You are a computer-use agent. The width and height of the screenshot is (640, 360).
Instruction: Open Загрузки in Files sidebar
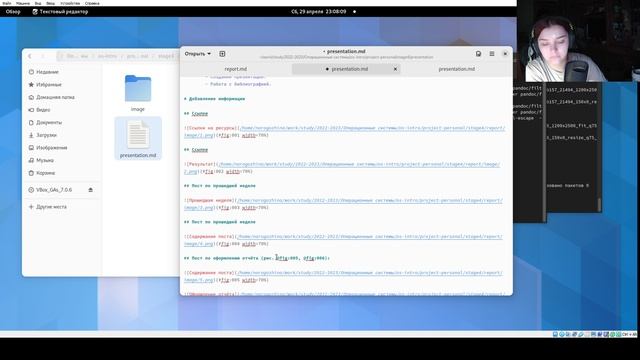pos(42,135)
